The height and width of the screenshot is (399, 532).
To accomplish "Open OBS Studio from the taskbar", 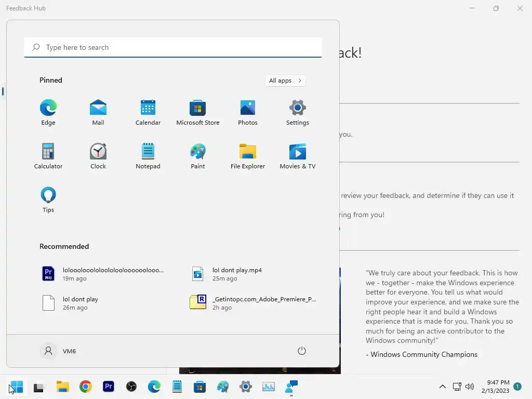I will pos(131,387).
